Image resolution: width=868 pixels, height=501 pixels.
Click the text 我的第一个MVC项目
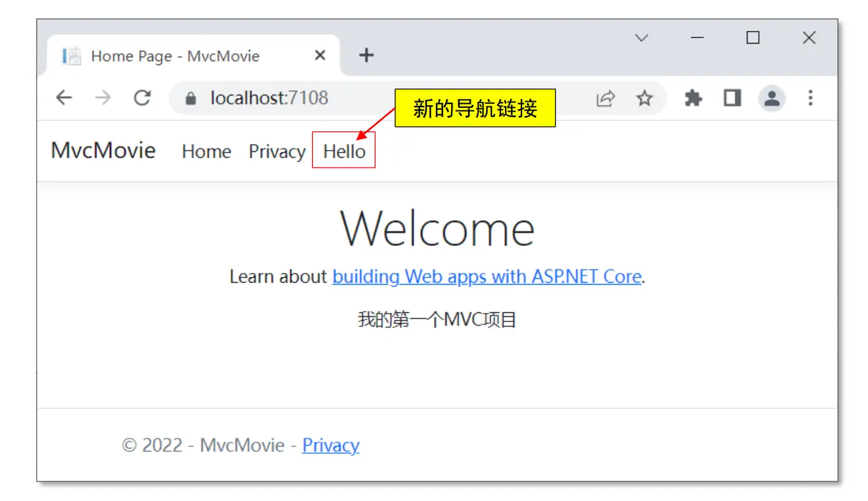click(x=437, y=320)
